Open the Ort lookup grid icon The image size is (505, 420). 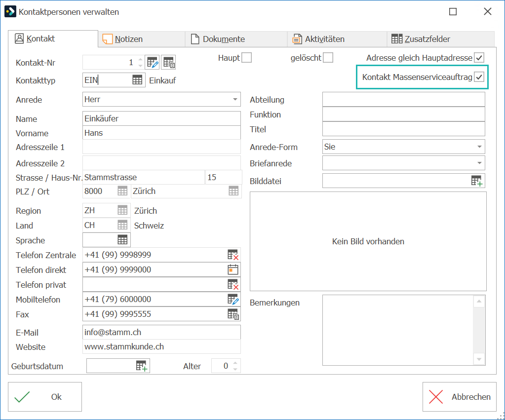point(233,191)
